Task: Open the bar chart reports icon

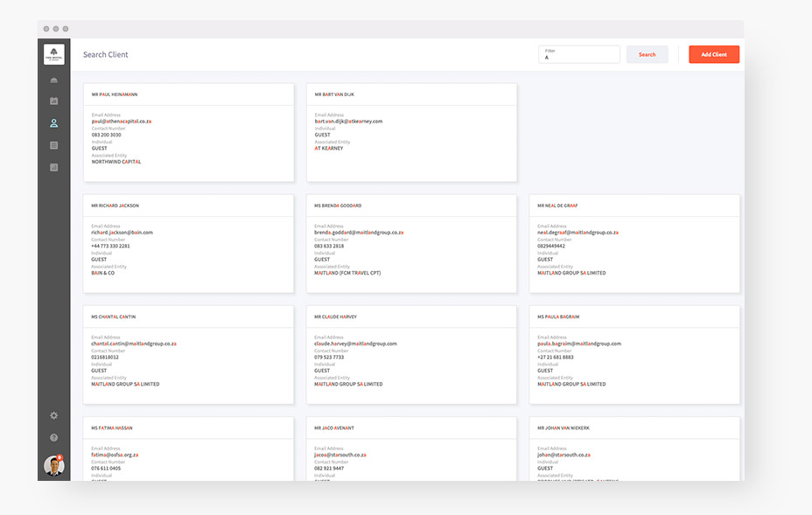Action: [x=54, y=167]
